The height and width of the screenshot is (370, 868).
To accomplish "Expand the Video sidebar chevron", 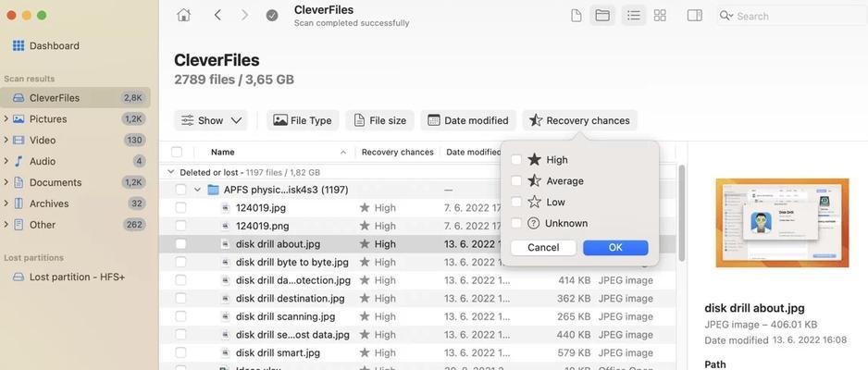I will (x=6, y=140).
